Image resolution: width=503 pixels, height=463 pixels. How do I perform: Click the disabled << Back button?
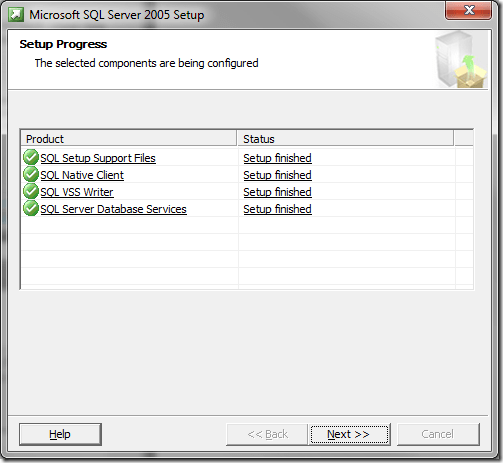267,434
